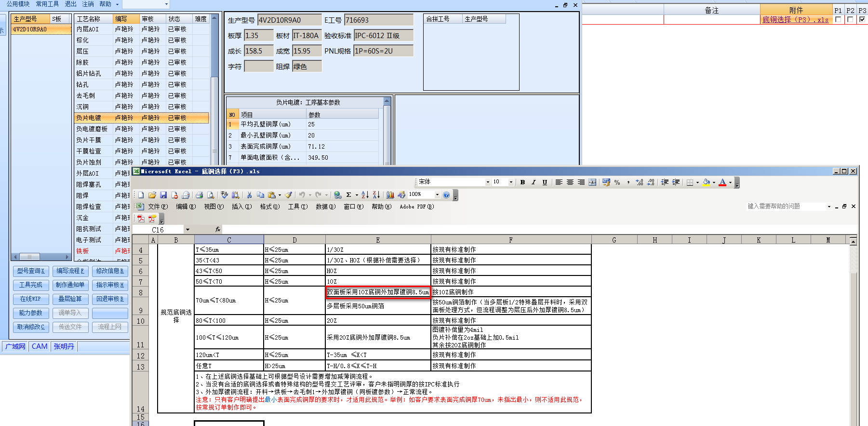Select column C header in Excel
Image resolution: width=868 pixels, height=426 pixels.
coord(229,240)
